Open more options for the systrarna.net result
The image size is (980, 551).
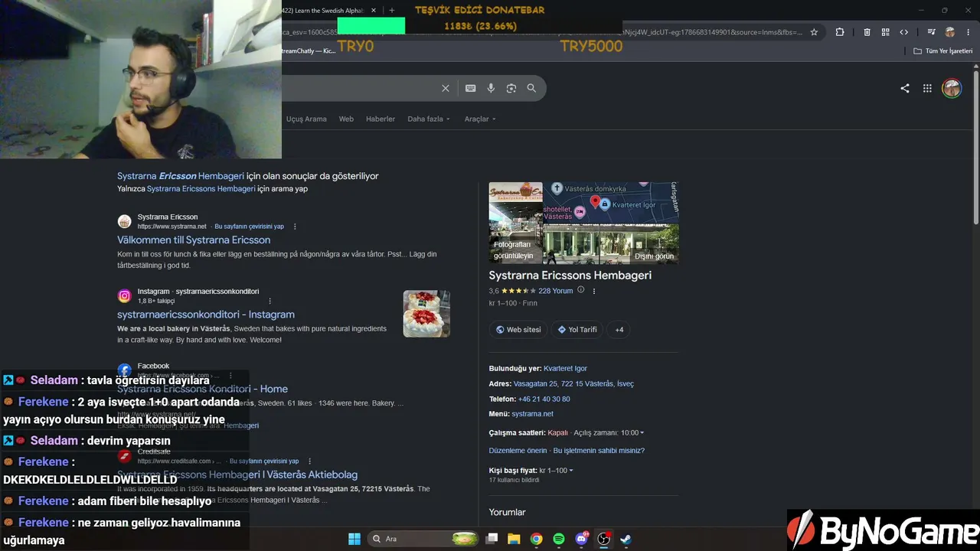coord(295,227)
